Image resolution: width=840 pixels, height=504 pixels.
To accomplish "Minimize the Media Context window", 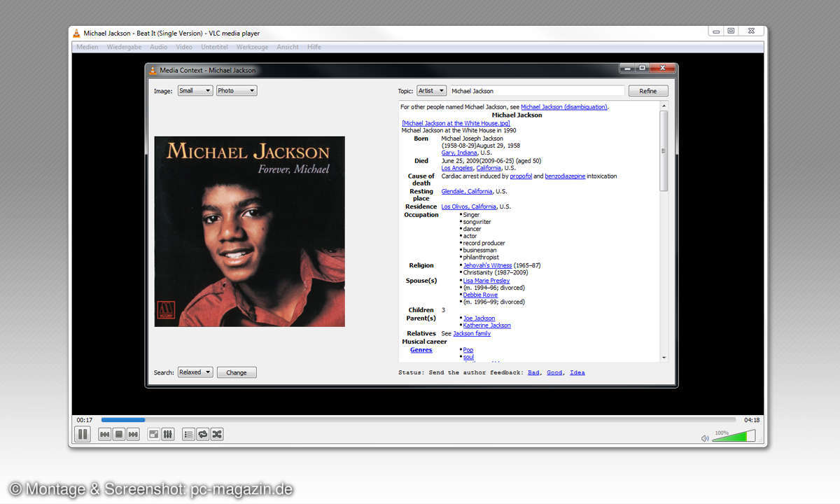I will tap(627, 68).
